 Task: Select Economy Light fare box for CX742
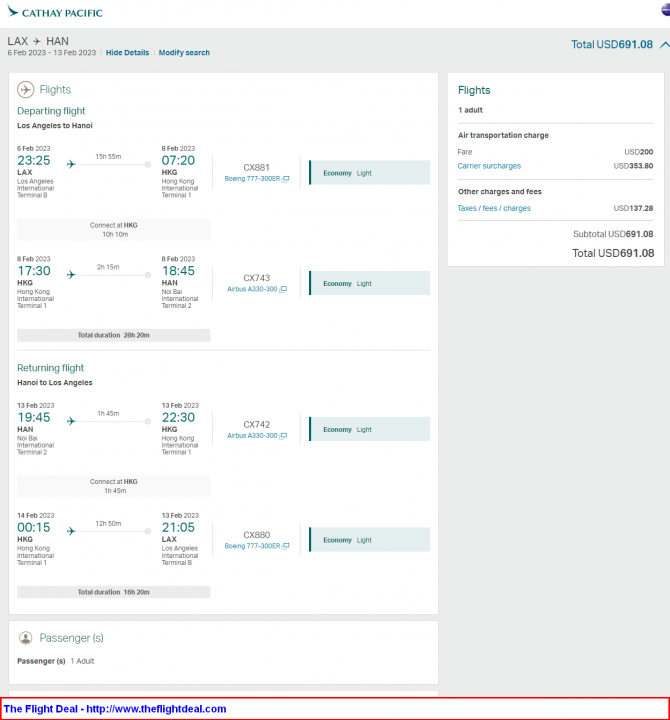pyautogui.click(x=370, y=429)
